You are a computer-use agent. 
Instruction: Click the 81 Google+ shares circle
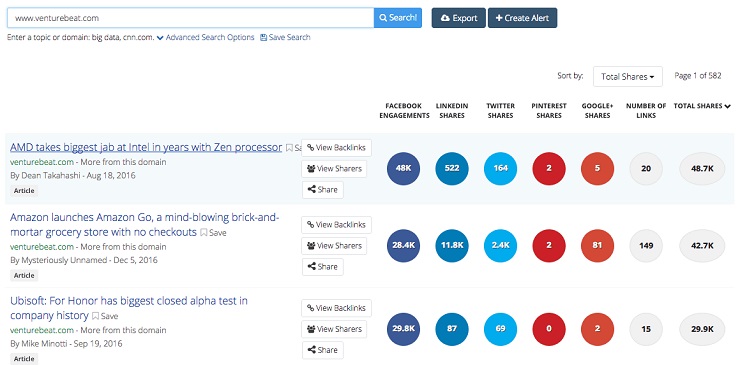(x=597, y=246)
